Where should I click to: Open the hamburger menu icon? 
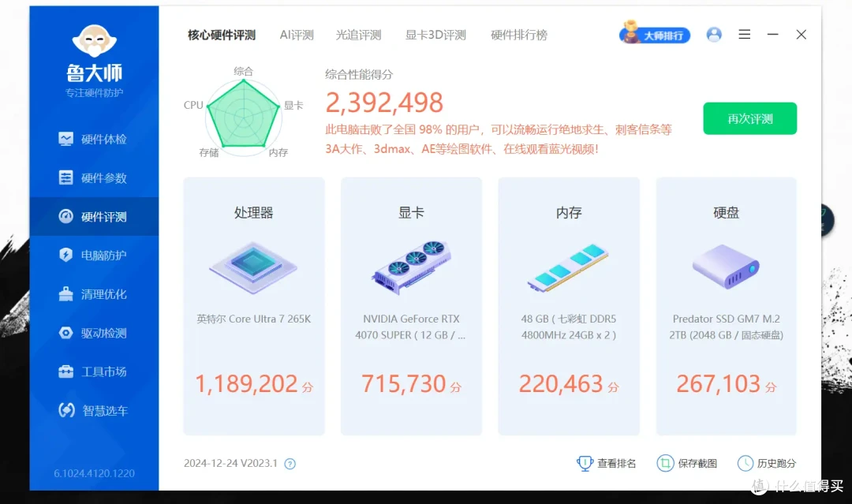coord(745,34)
